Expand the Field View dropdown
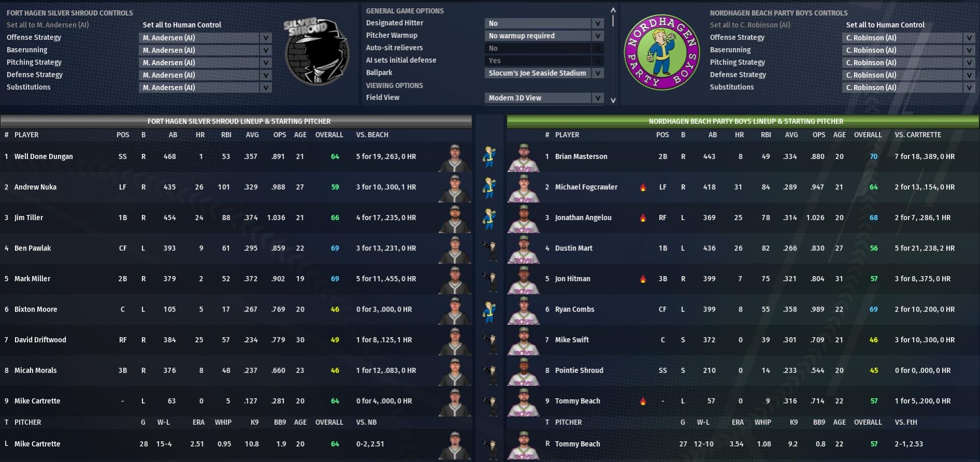This screenshot has height=462, width=980. [544, 98]
